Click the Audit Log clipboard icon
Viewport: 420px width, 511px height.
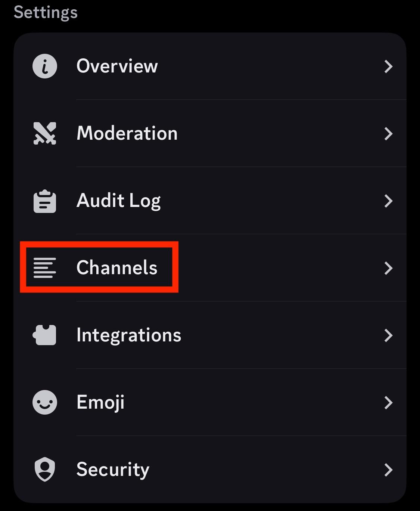pos(45,201)
